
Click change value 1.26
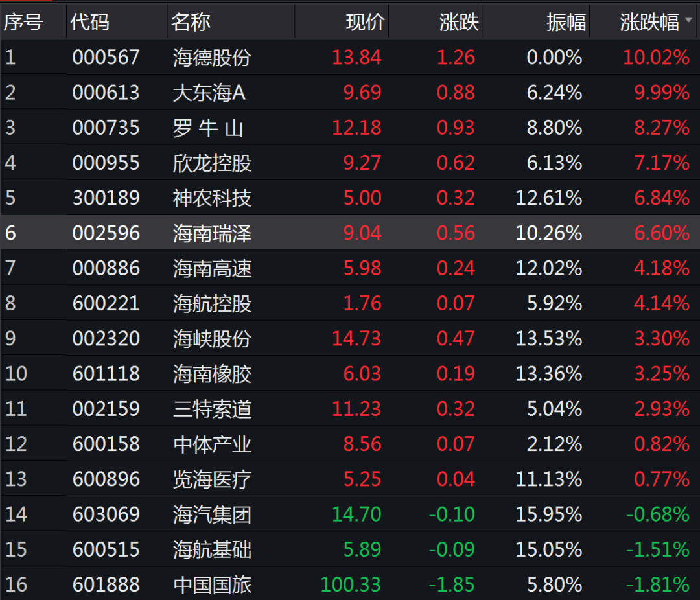tap(456, 58)
